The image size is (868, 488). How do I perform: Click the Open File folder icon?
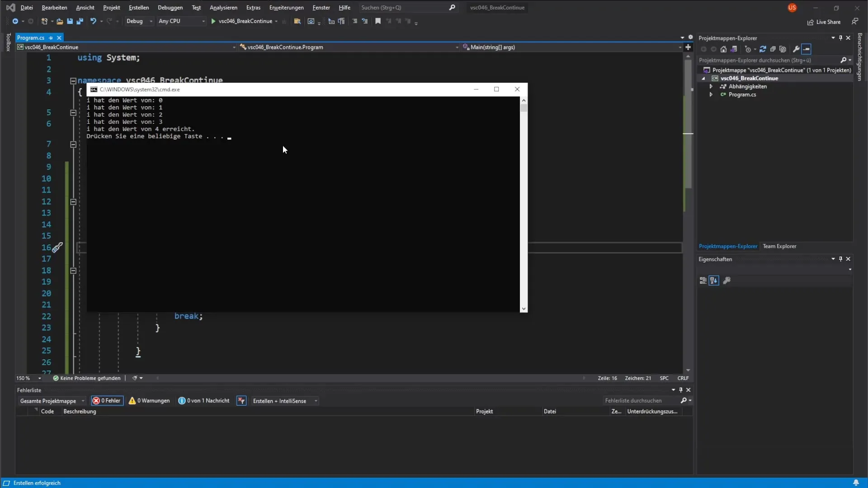tap(60, 21)
